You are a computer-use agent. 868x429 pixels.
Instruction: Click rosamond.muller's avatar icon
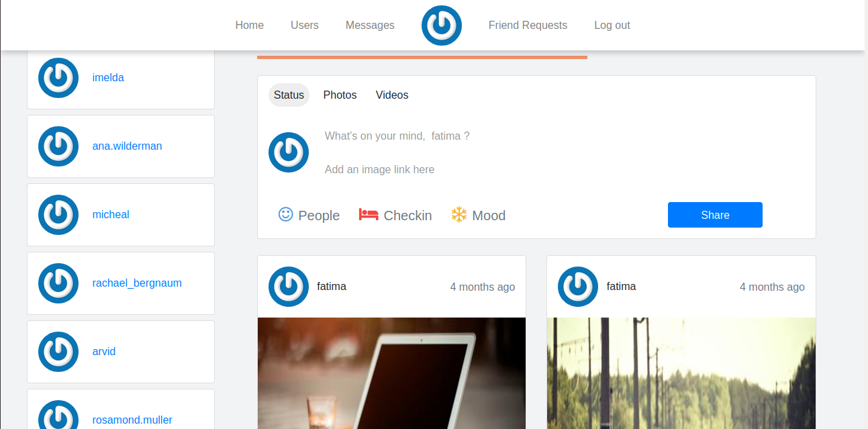click(x=58, y=415)
